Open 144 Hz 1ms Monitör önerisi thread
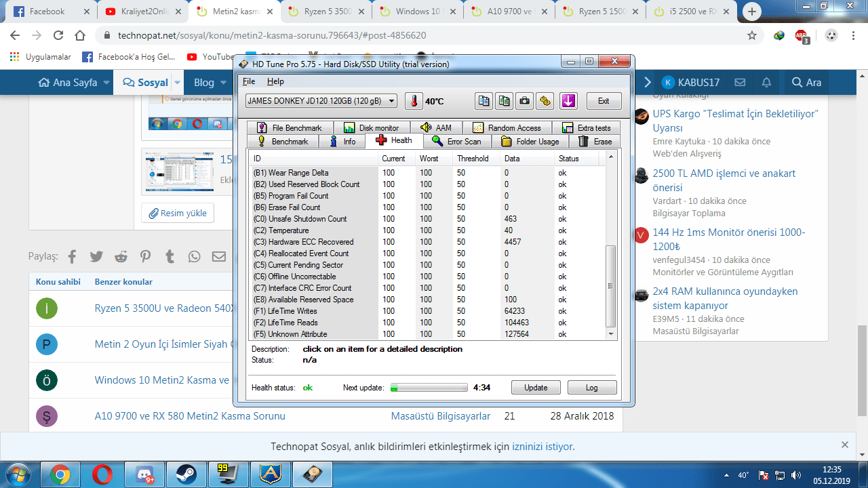 729,239
